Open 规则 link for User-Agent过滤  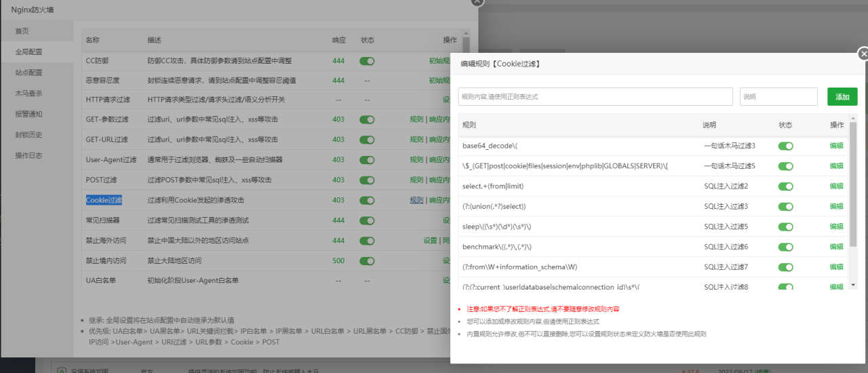(x=416, y=160)
